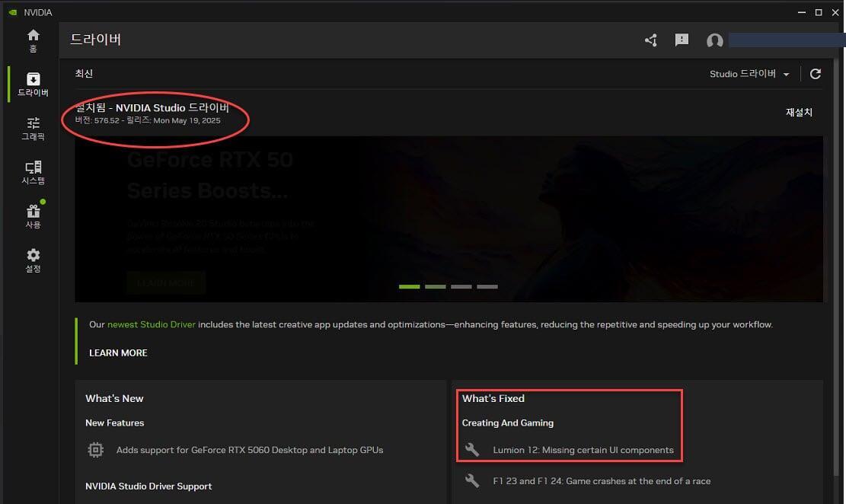Open the newest Studio Driver link
Image resolution: width=846 pixels, height=504 pixels.
(151, 324)
